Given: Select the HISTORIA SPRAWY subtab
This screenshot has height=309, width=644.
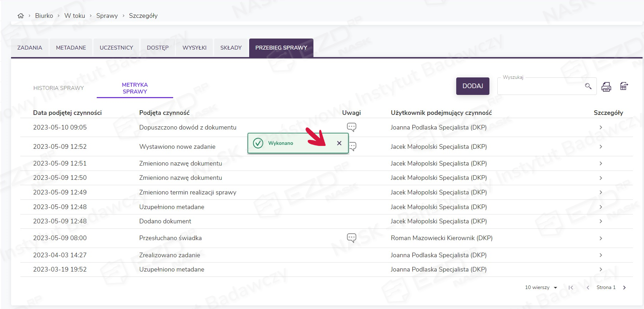Looking at the screenshot, I should click(59, 88).
